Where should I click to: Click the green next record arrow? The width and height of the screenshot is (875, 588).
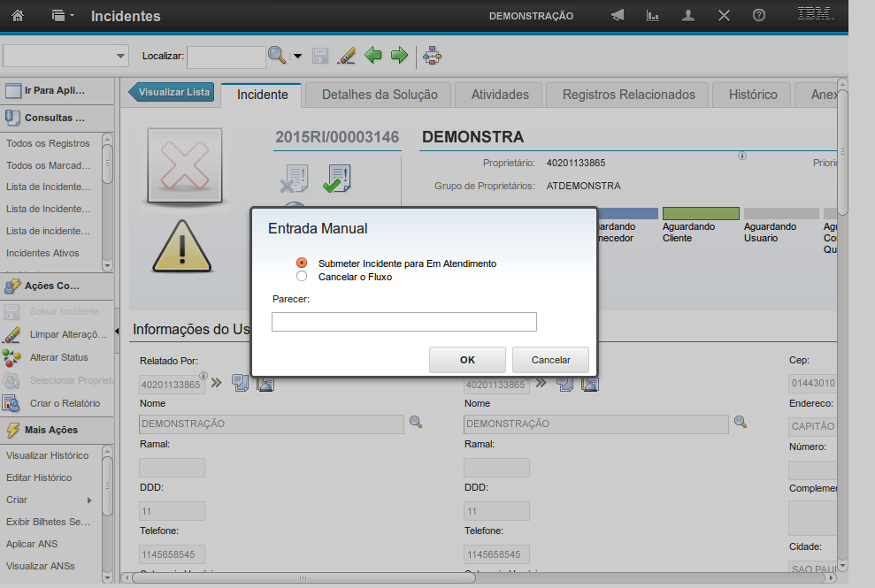[x=399, y=56]
